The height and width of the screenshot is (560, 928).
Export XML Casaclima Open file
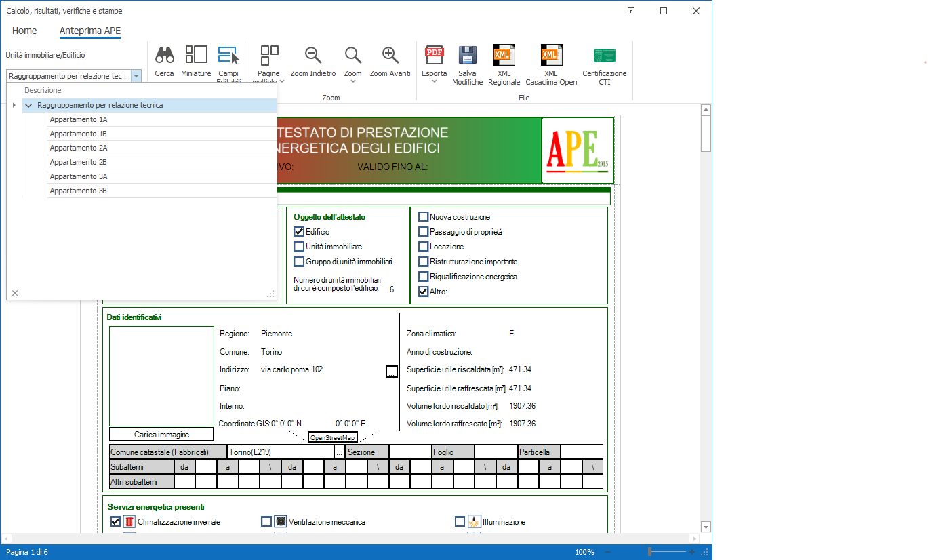550,56
